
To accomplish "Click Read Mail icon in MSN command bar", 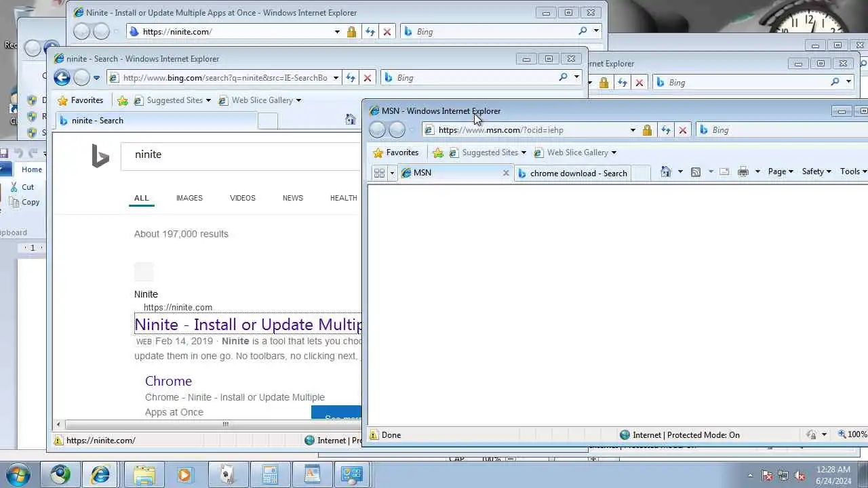I will 724,172.
